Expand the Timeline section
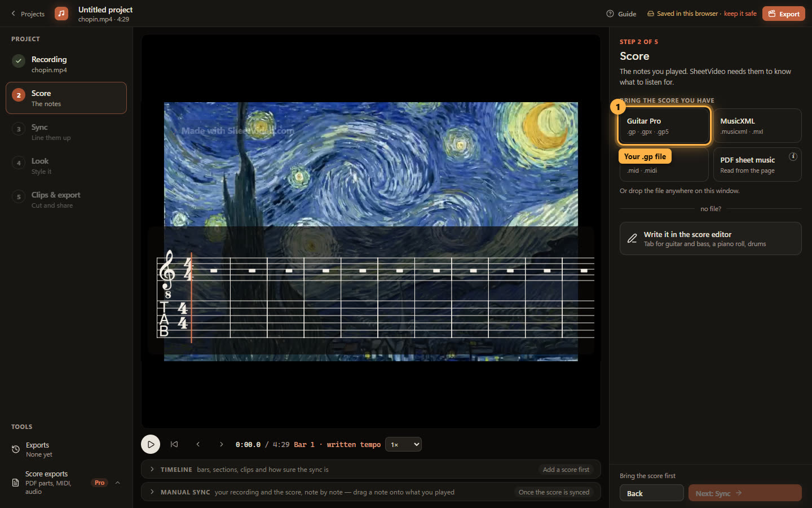812x508 pixels. (370, 470)
